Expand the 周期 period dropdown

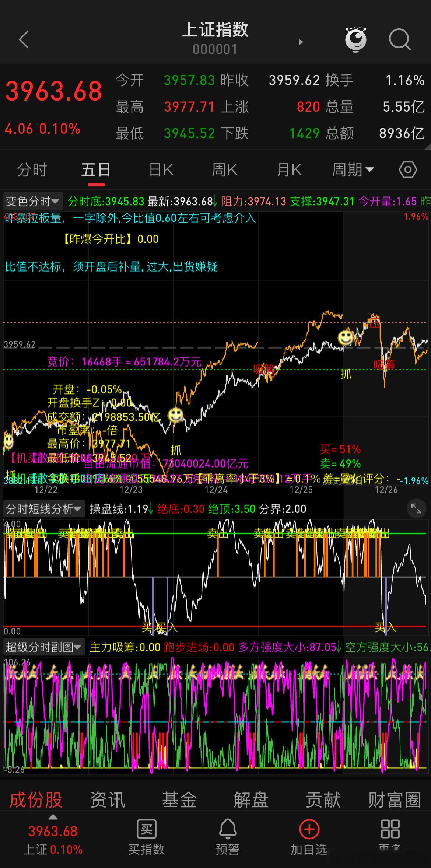(x=353, y=170)
